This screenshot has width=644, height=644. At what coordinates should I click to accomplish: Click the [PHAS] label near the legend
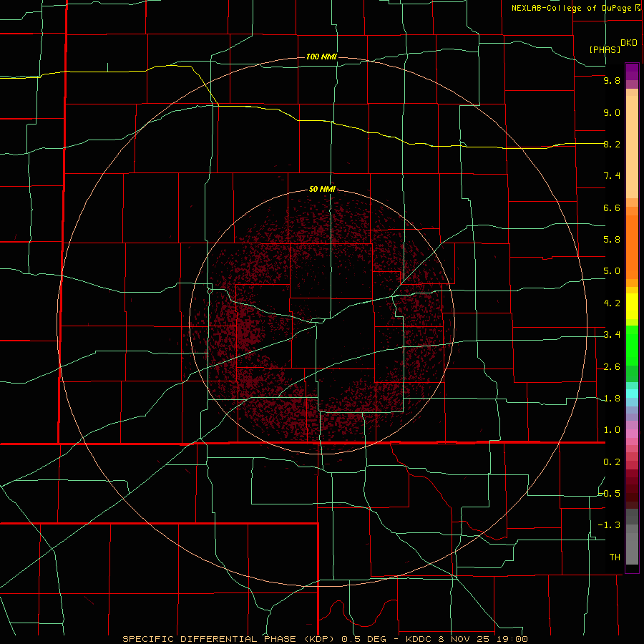pyautogui.click(x=605, y=49)
